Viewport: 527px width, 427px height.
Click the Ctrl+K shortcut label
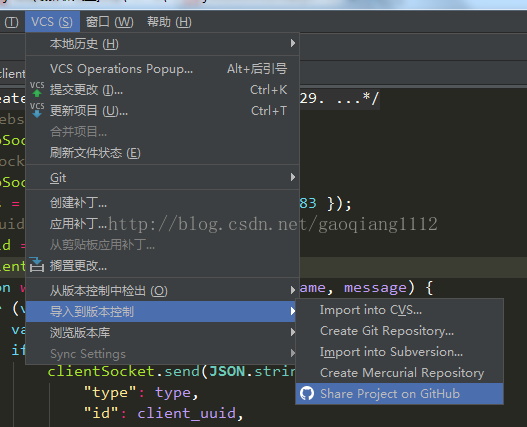269,90
